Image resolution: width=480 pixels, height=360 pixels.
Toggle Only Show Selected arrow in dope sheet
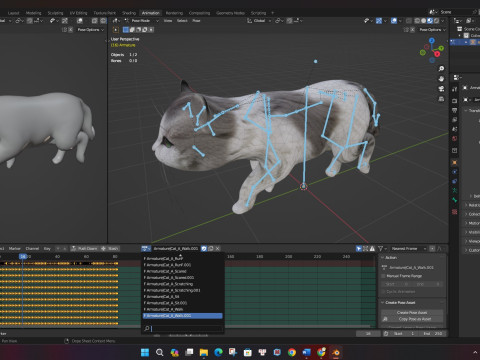pyautogui.click(x=359, y=248)
